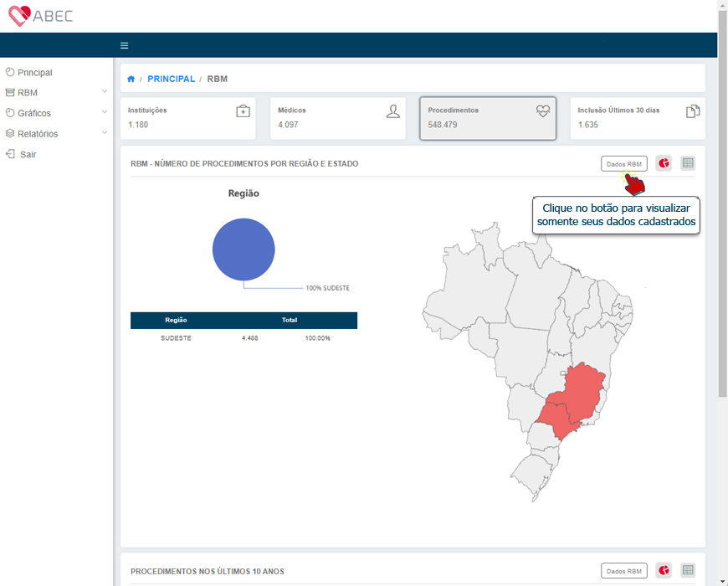Click the Inclusão Últimos 30 dias documents icon
This screenshot has width=728, height=586.
(x=693, y=111)
